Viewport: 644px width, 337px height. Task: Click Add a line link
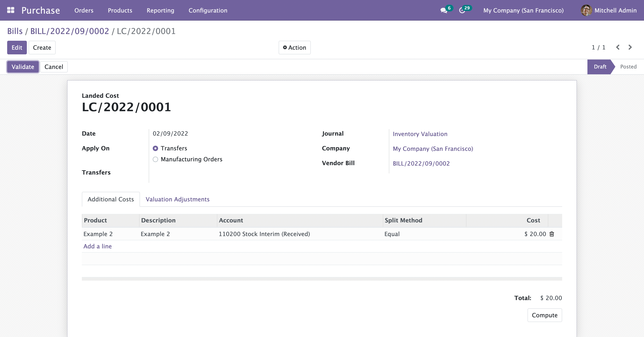coord(97,246)
